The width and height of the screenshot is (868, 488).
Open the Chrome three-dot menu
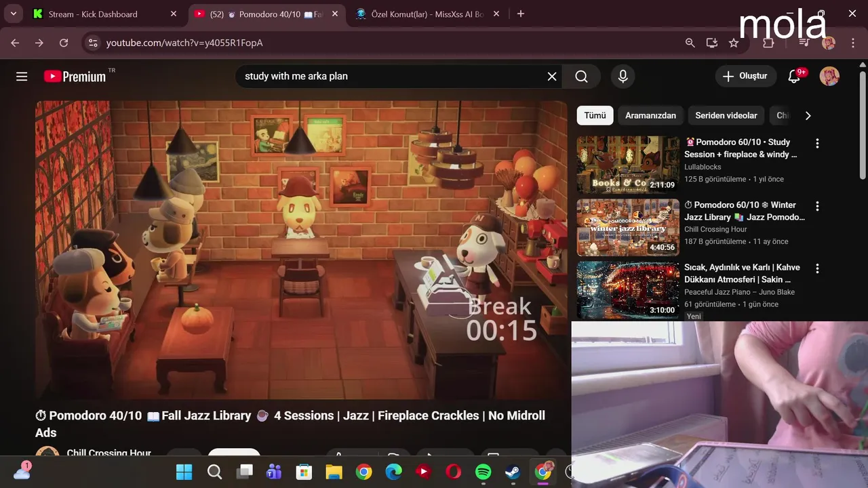pos(852,43)
